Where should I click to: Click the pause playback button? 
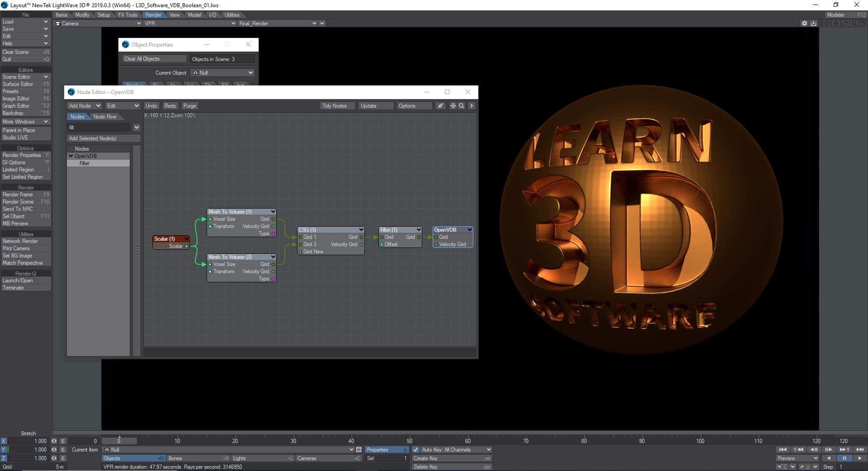click(844, 458)
